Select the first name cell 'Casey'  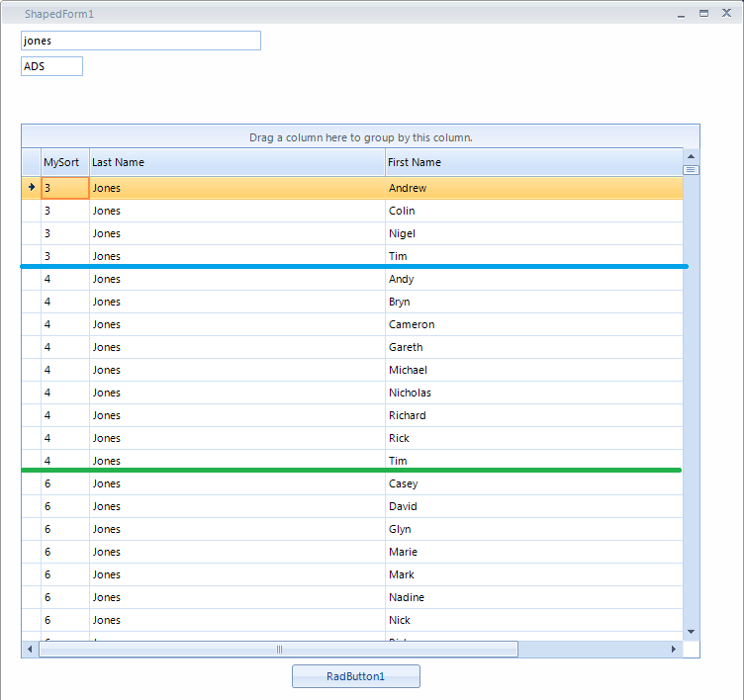coord(534,483)
